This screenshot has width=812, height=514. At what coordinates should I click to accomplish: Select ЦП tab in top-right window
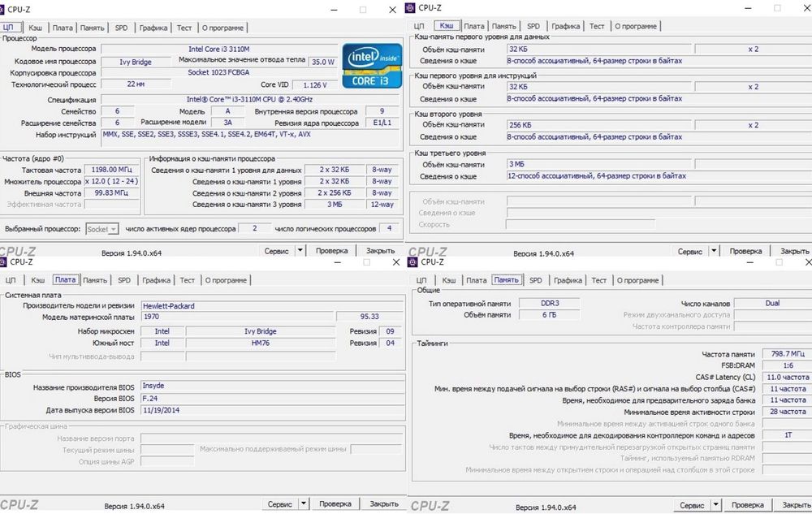point(419,26)
